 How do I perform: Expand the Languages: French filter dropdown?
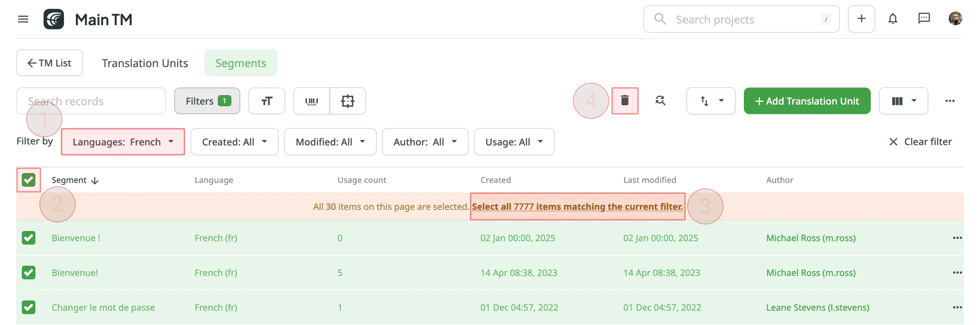click(x=123, y=142)
